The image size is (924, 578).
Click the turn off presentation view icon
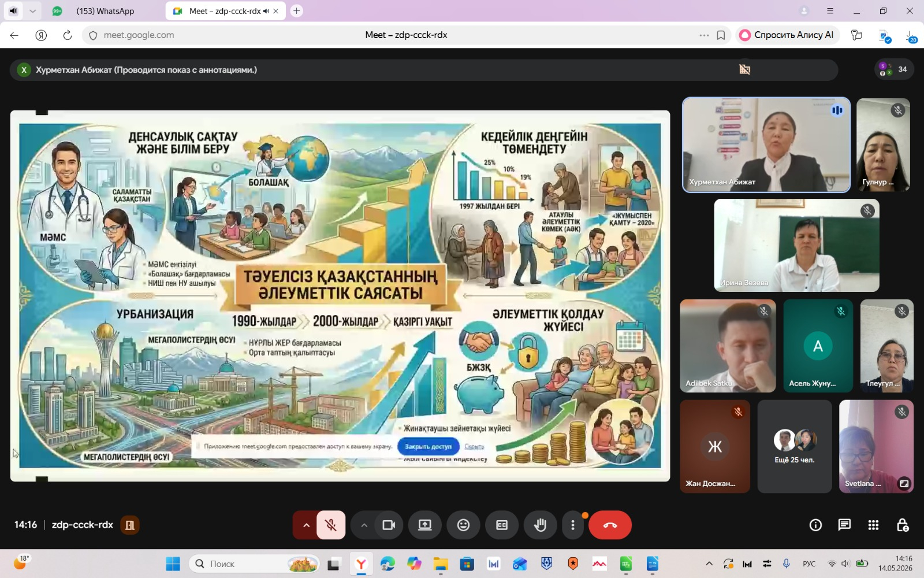tap(745, 69)
